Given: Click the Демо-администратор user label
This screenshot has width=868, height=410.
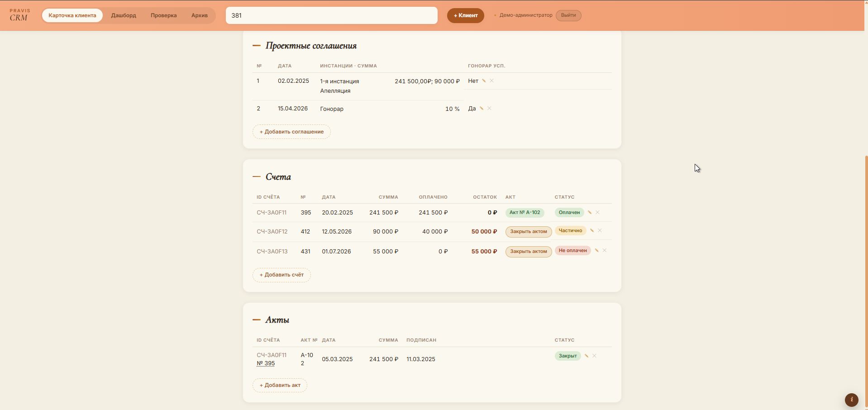Looking at the screenshot, I should (526, 15).
